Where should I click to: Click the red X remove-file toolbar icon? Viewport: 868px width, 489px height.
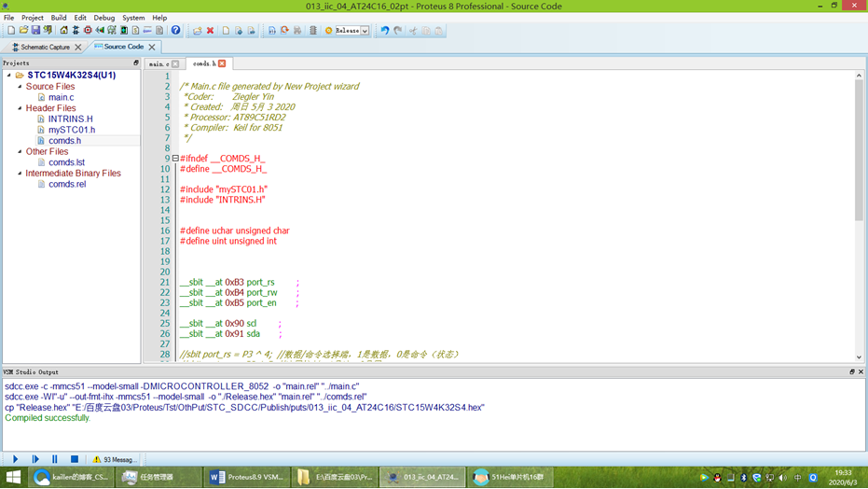[x=211, y=31]
